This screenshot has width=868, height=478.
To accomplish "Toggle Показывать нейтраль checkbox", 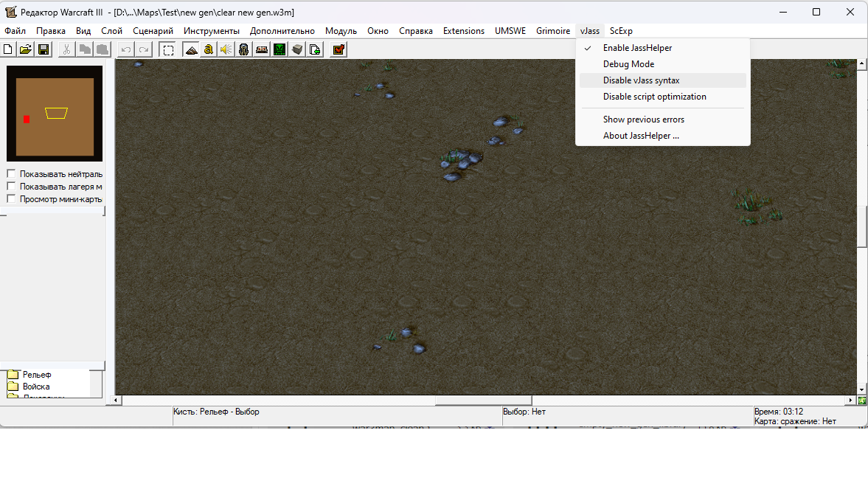I will (x=11, y=173).
